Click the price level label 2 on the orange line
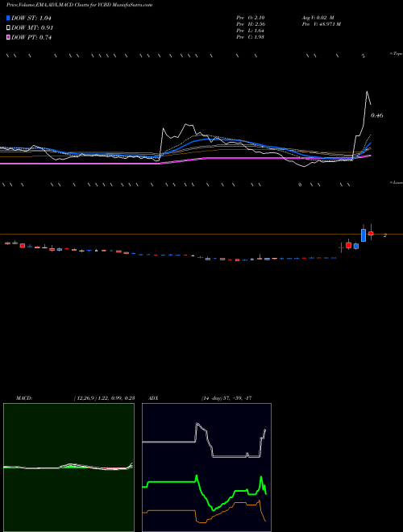 (x=385, y=235)
